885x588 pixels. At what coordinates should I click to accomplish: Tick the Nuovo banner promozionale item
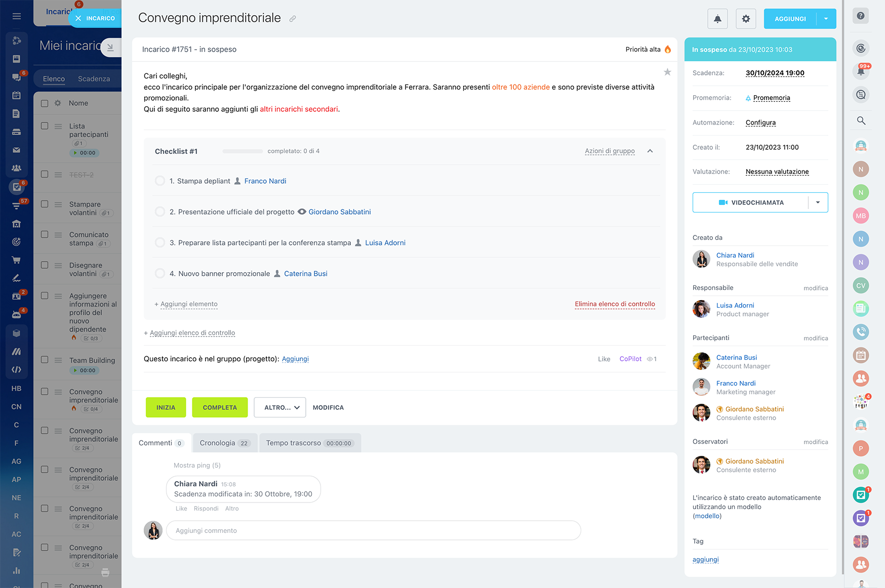click(x=160, y=274)
